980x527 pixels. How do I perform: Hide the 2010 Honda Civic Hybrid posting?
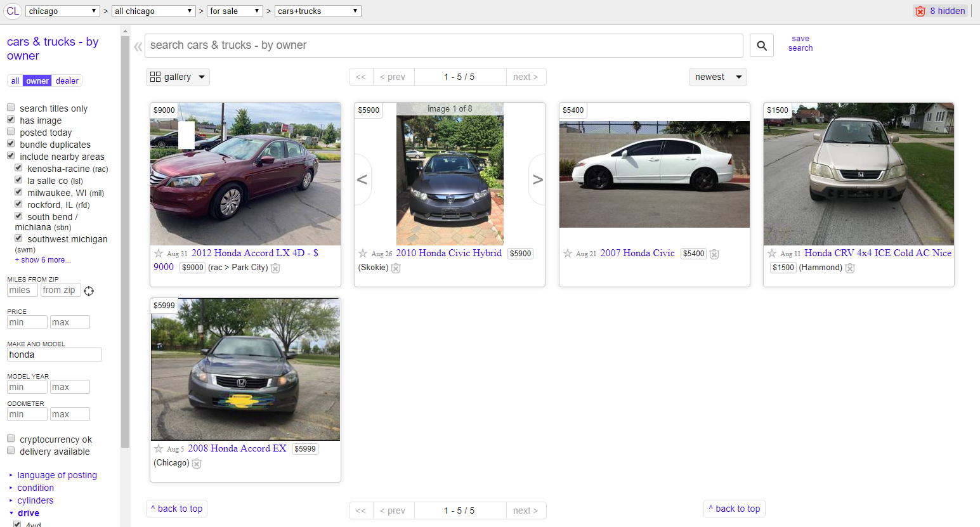(396, 268)
